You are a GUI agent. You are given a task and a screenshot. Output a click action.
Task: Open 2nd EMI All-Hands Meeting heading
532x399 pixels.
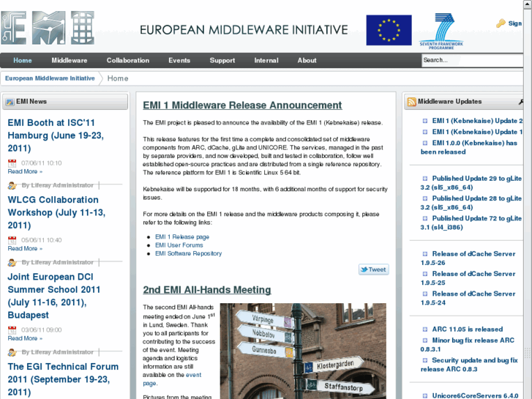(207, 290)
